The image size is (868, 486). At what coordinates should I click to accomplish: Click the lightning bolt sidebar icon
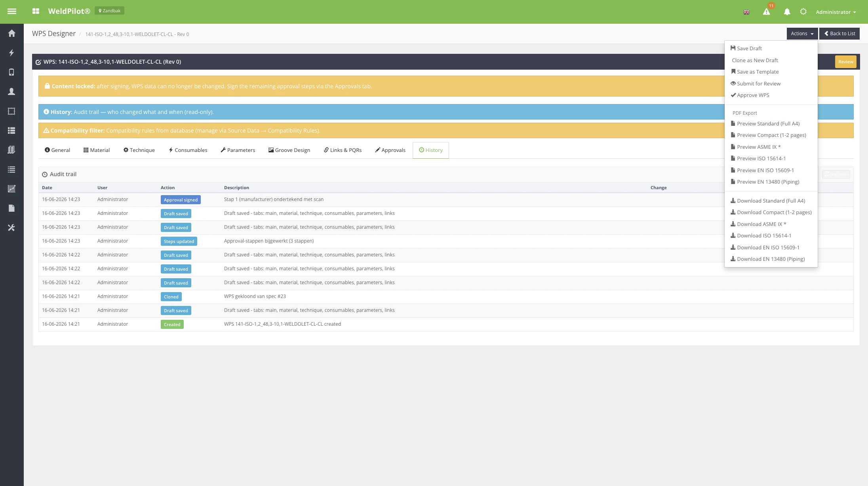[x=11, y=53]
